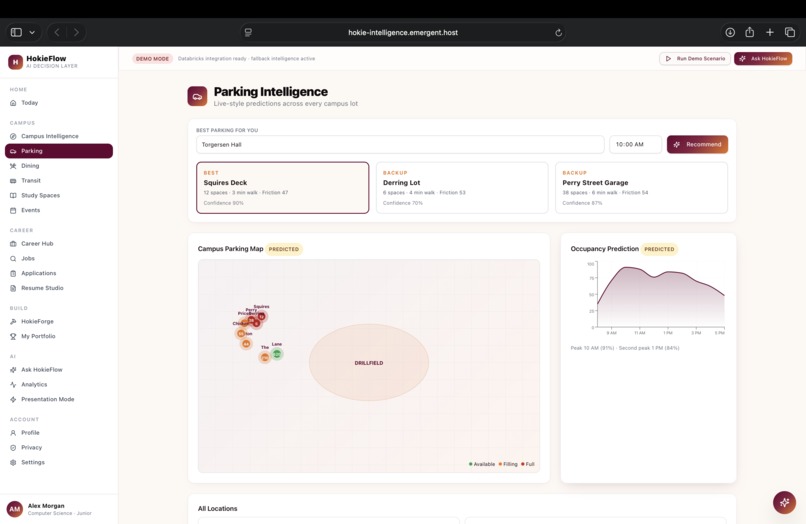Reload the page
Viewport: 806px width, 524px height.
click(558, 33)
